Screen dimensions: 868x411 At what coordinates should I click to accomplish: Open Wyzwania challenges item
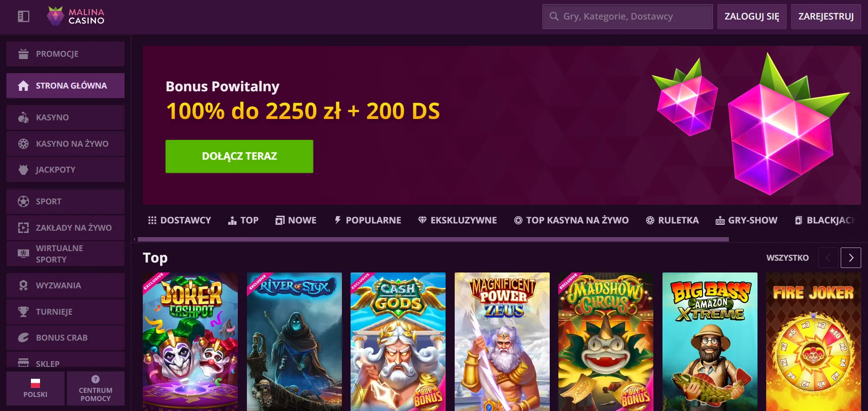65,285
